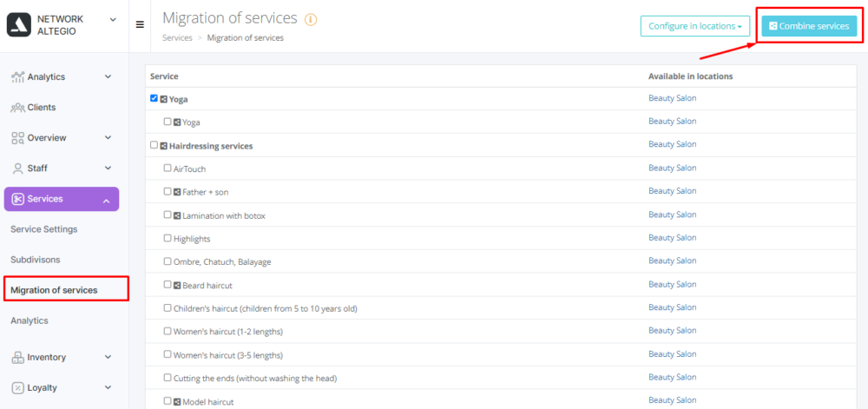Select the Lamination with botox checkbox
Viewport: 868px width, 409px height.
168,214
